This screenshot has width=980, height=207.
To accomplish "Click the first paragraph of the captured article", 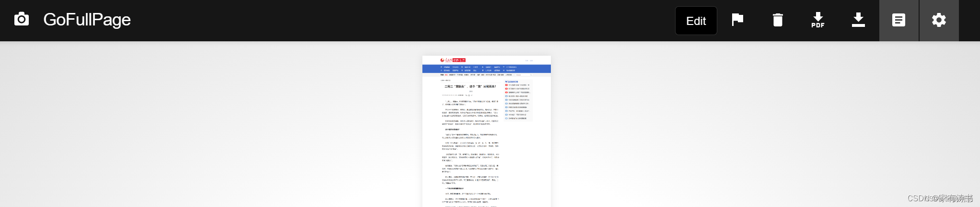I will pos(470,103).
